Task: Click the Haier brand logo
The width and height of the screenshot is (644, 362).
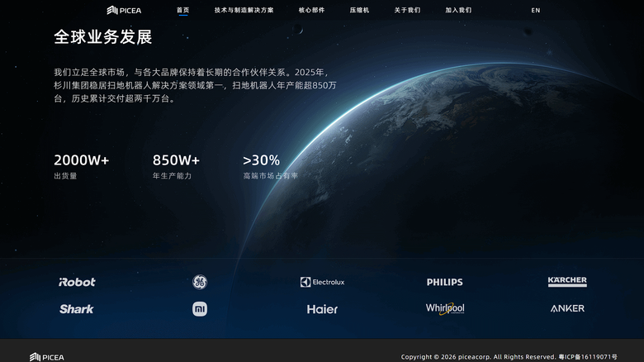Action: [322, 309]
